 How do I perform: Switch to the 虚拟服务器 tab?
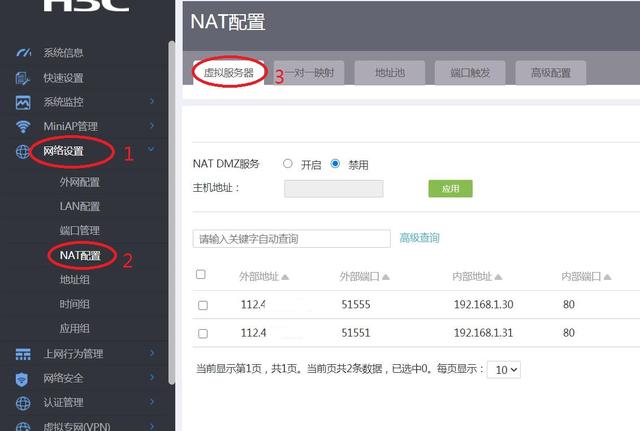(229, 73)
